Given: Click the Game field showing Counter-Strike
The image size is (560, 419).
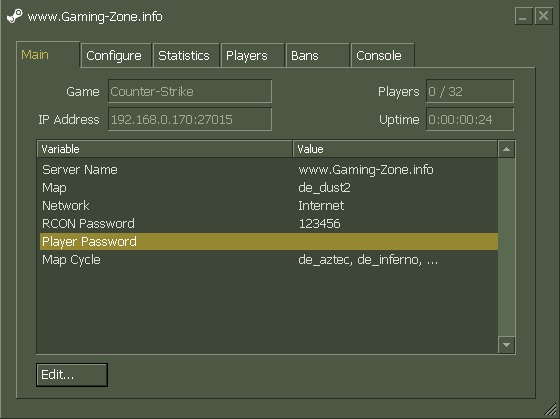Looking at the screenshot, I should point(190,91).
